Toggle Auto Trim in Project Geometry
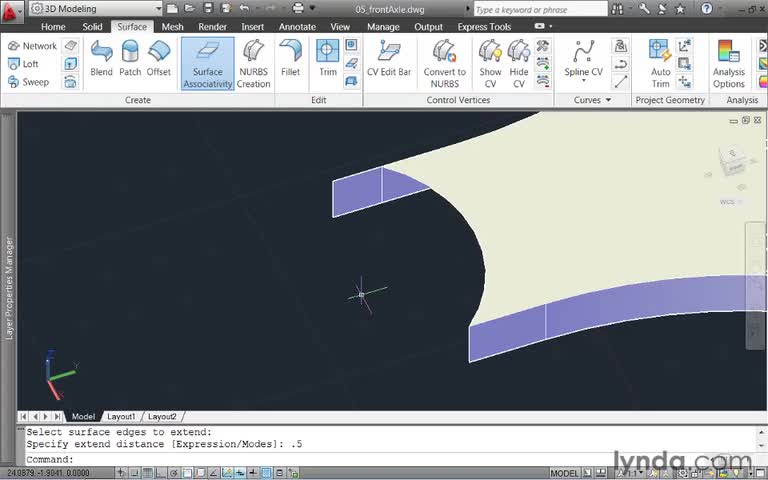Screen dimensions: 768x480 tap(660, 64)
